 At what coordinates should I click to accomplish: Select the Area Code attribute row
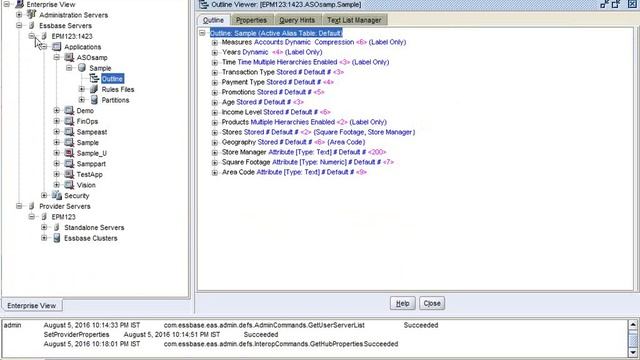294,172
